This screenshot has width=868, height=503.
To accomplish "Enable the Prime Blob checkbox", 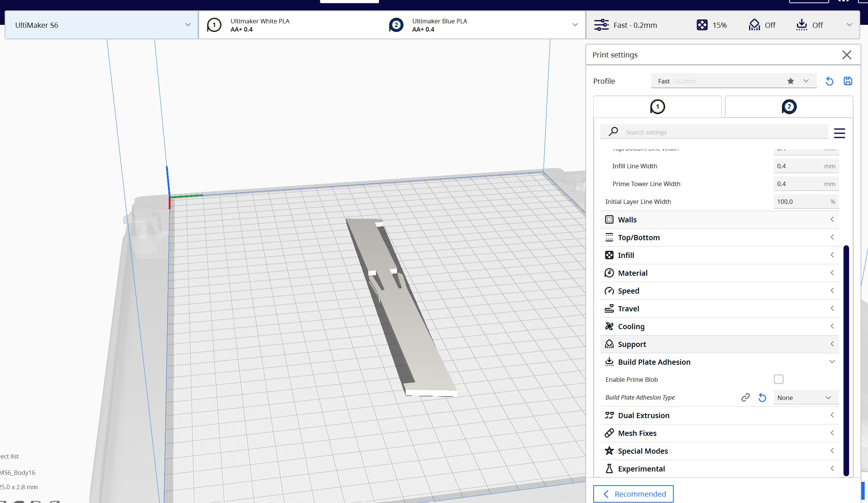I will (x=779, y=379).
